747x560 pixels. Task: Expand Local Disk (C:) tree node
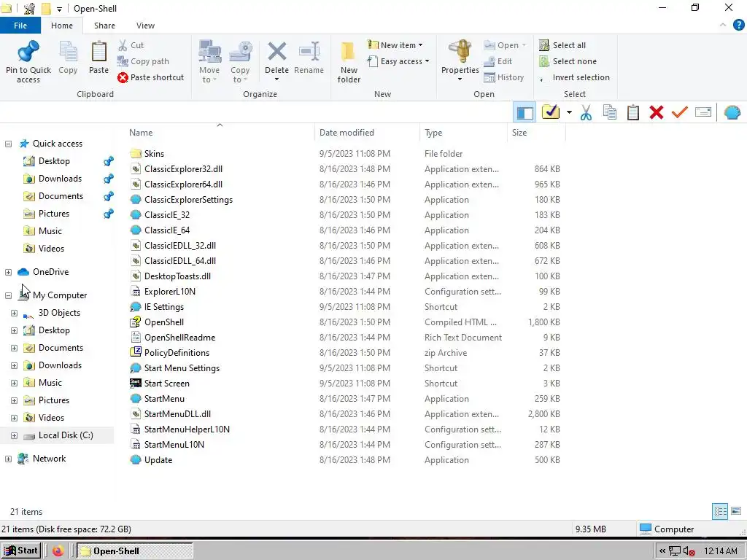pyautogui.click(x=14, y=435)
